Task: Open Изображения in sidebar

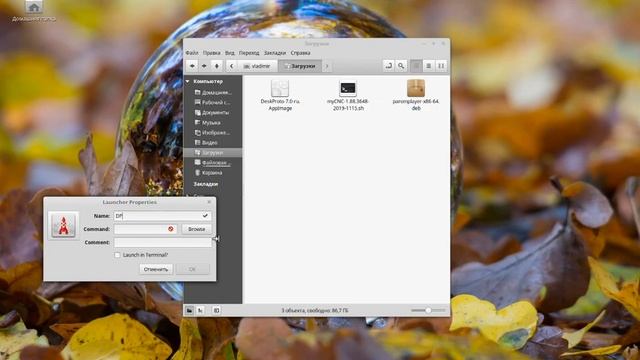Action: (213, 133)
